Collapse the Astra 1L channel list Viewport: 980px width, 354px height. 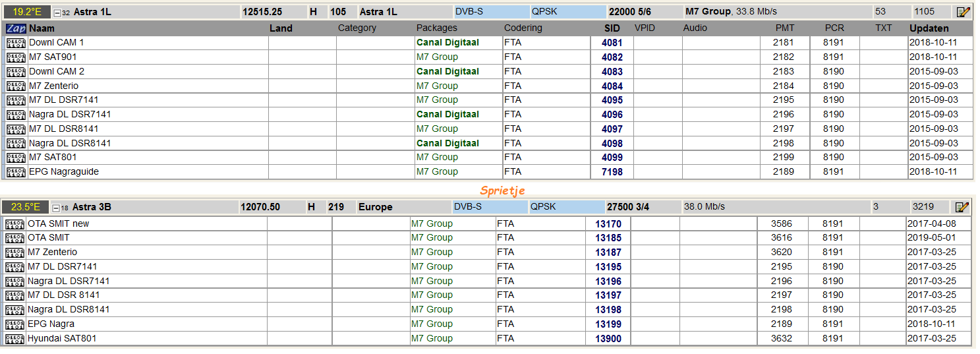pos(58,13)
